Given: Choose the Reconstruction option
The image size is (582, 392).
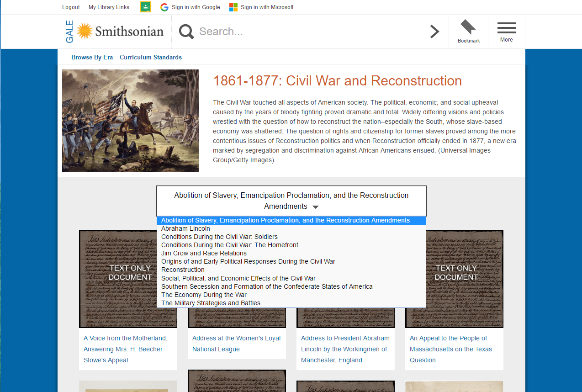Looking at the screenshot, I should [291, 270].
